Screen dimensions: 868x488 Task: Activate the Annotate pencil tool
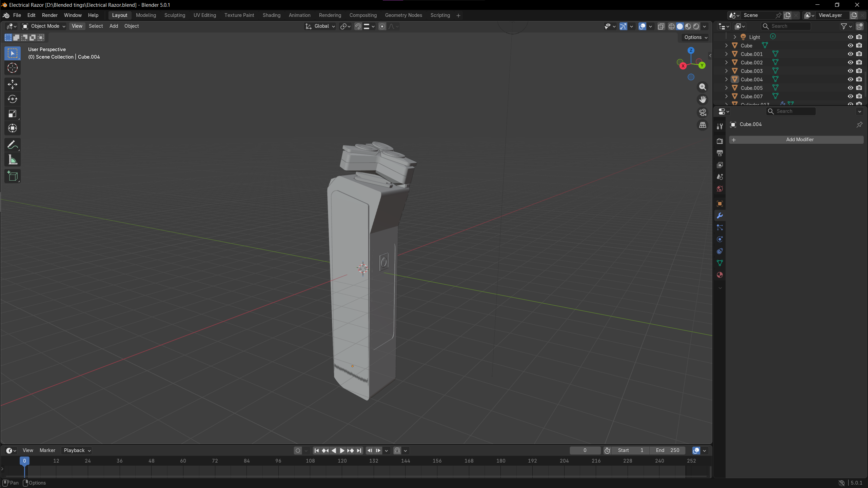point(13,145)
